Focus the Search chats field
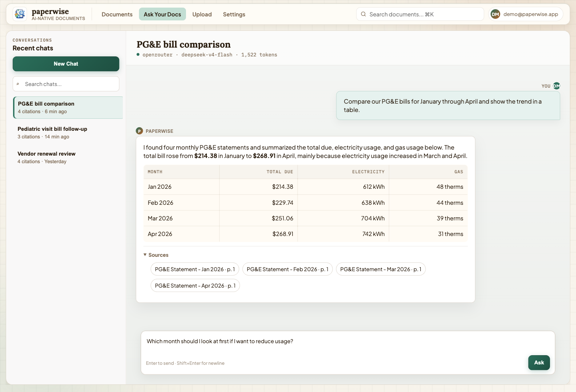The width and height of the screenshot is (576, 392). 66,84
